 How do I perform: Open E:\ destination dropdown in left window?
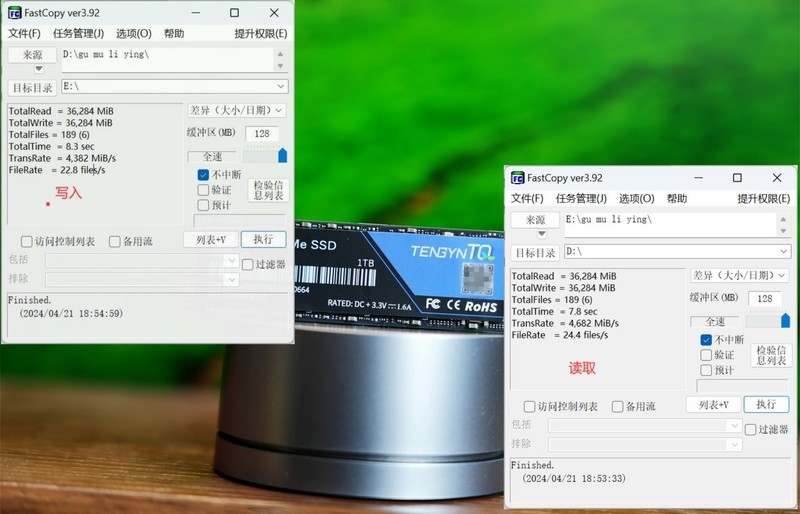point(281,86)
